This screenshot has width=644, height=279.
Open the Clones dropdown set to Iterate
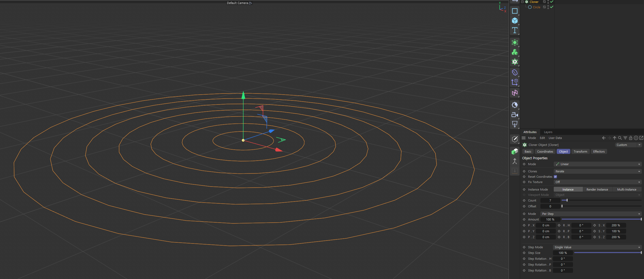(597, 171)
